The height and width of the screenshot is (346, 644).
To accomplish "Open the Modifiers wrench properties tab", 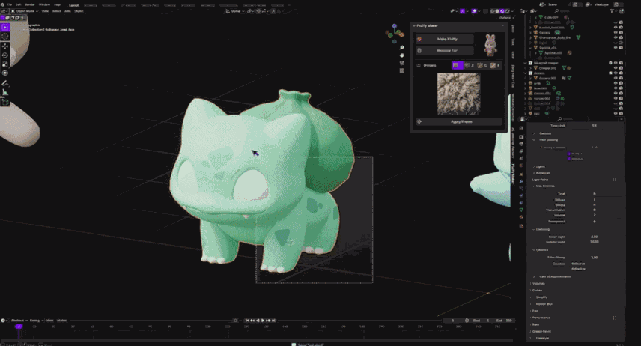I will [x=522, y=181].
